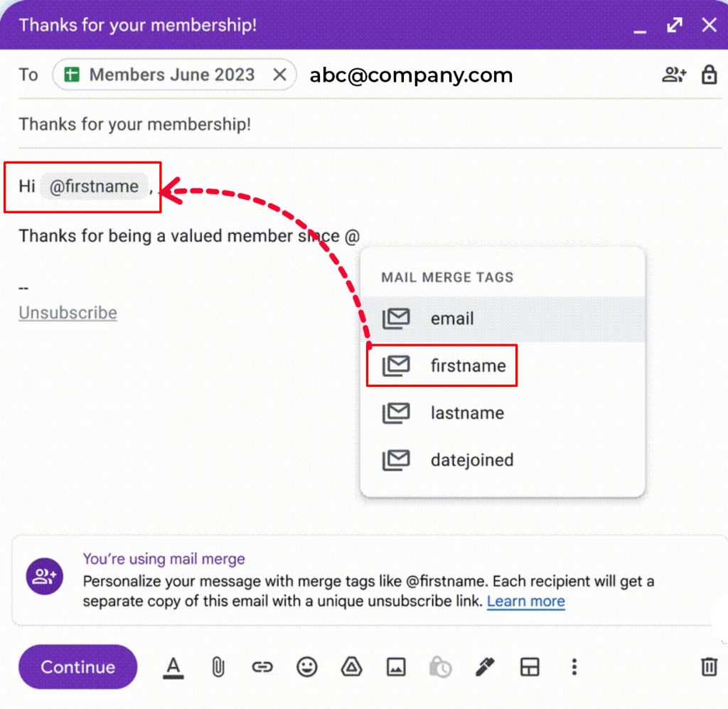Screen dimensions: 728x709
Task: Open the layout selector icon
Action: pos(530,667)
